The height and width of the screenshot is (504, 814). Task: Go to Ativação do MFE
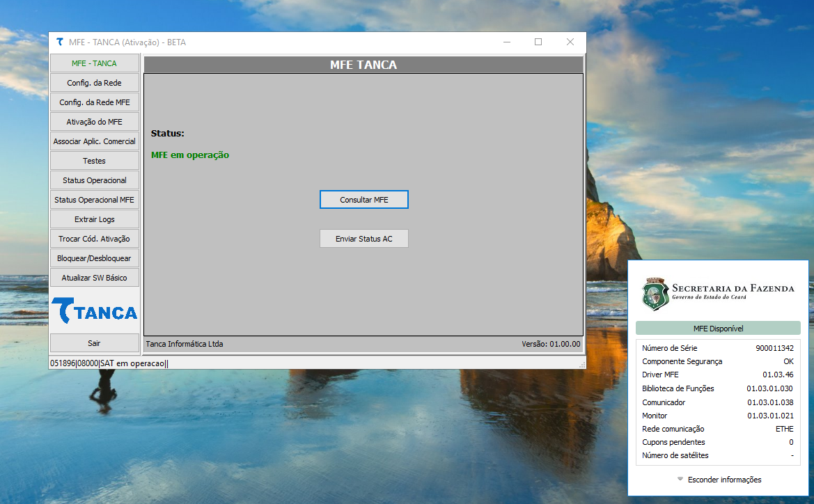(x=95, y=121)
